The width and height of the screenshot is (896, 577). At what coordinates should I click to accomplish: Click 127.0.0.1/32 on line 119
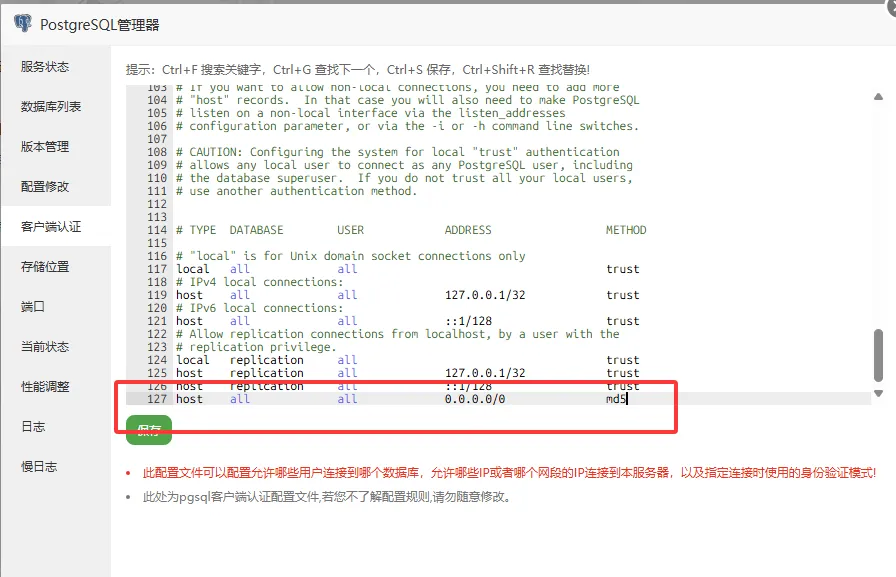[x=485, y=295]
